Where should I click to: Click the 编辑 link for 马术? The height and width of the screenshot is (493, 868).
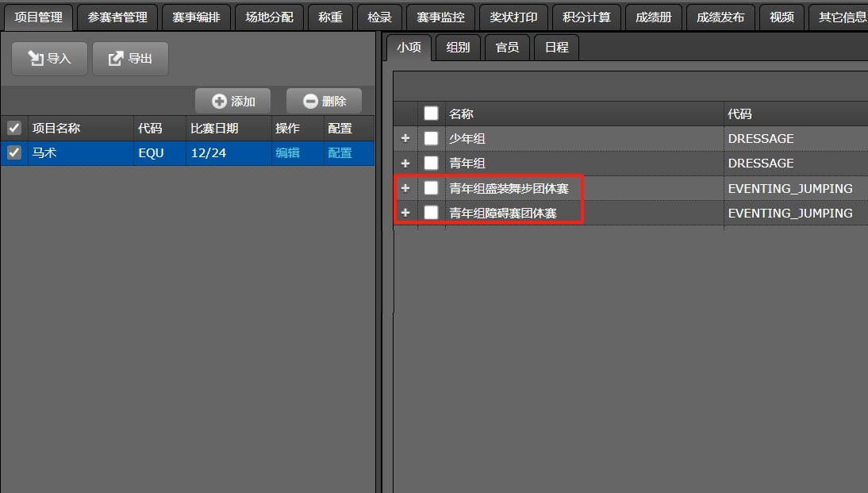click(287, 153)
